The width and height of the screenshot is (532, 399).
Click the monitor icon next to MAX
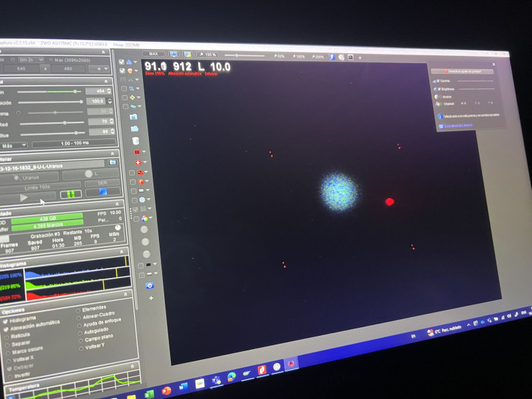click(x=174, y=54)
